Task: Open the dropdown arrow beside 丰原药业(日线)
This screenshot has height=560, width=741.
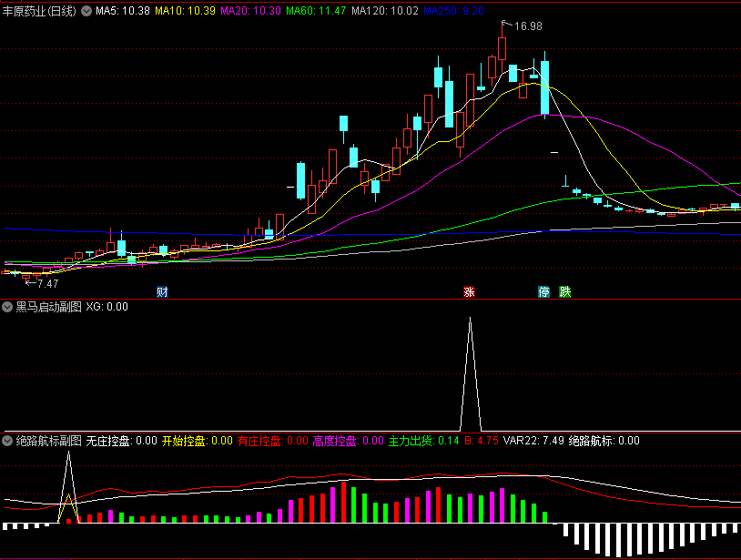Action: (86, 11)
